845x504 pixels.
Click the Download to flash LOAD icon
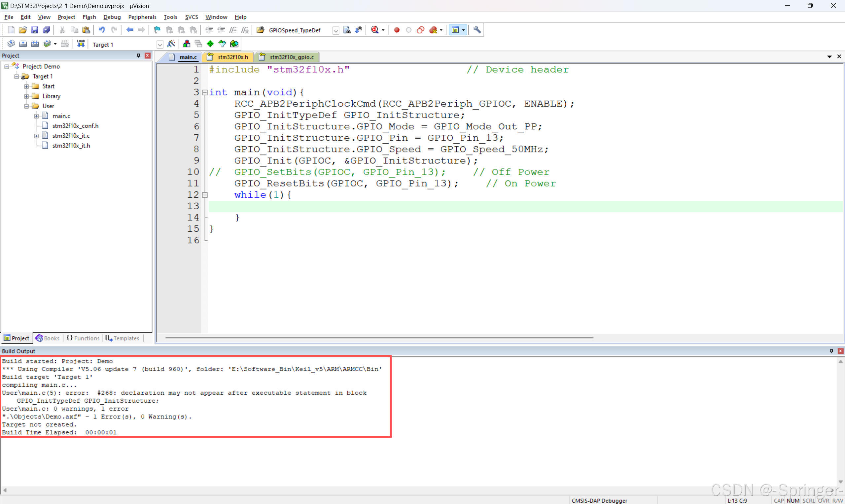point(81,44)
